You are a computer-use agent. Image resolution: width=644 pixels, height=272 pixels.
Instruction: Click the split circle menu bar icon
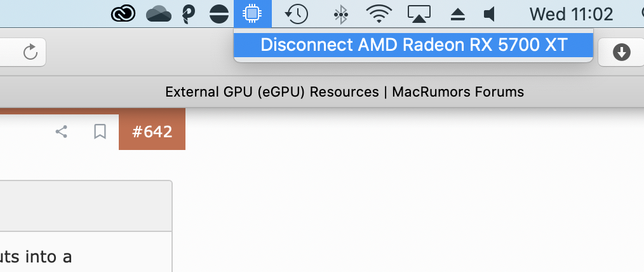(x=219, y=13)
